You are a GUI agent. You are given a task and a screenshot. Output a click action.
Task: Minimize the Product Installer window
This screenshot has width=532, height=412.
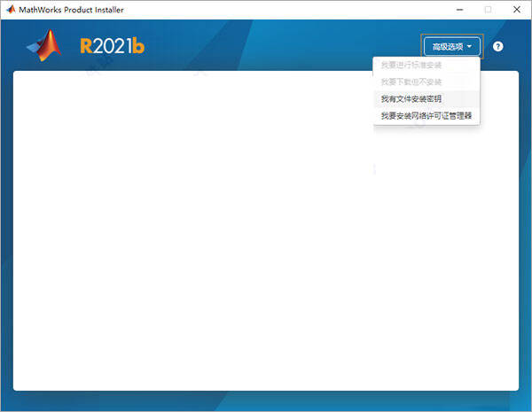[x=458, y=9]
